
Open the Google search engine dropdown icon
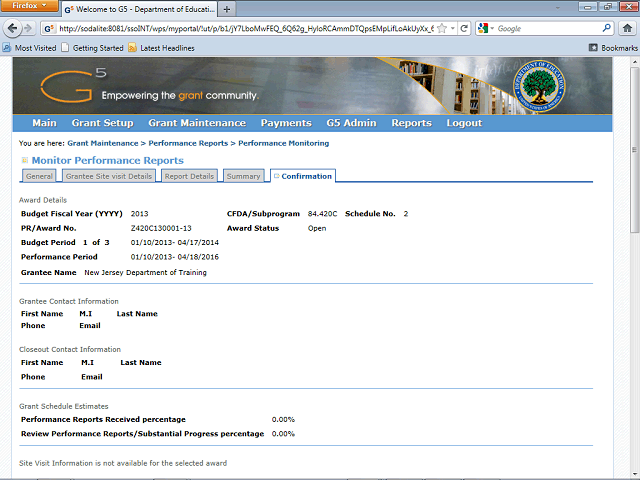pos(486,28)
